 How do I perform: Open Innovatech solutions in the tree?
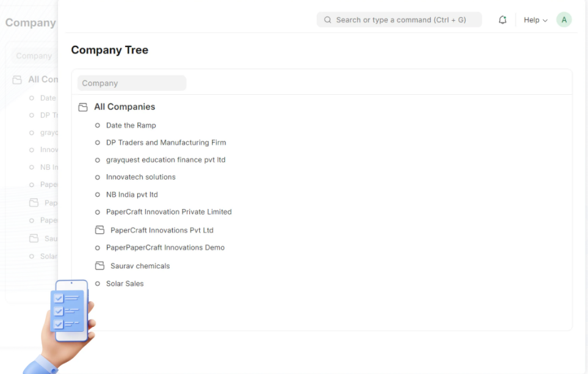pyautogui.click(x=140, y=177)
